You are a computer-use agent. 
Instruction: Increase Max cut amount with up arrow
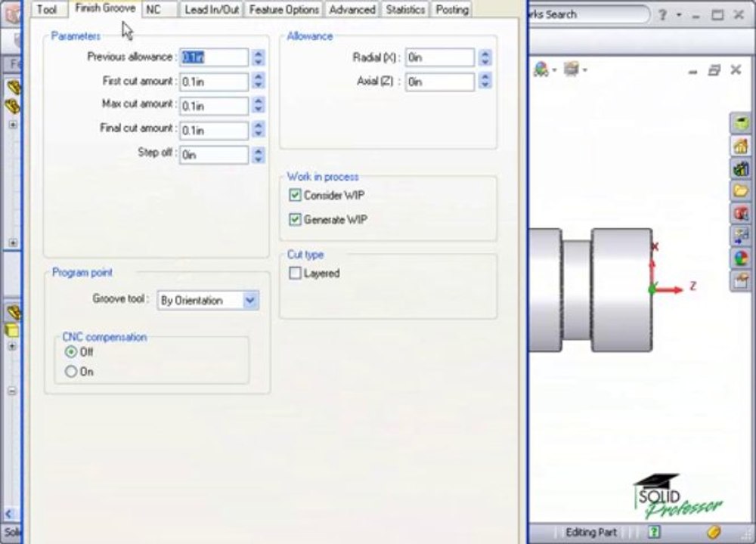click(x=258, y=102)
